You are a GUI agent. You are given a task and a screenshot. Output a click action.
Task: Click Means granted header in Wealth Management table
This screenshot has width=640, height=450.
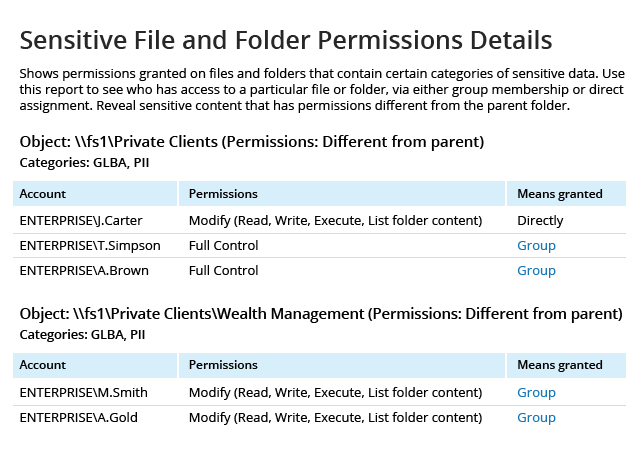(x=559, y=365)
